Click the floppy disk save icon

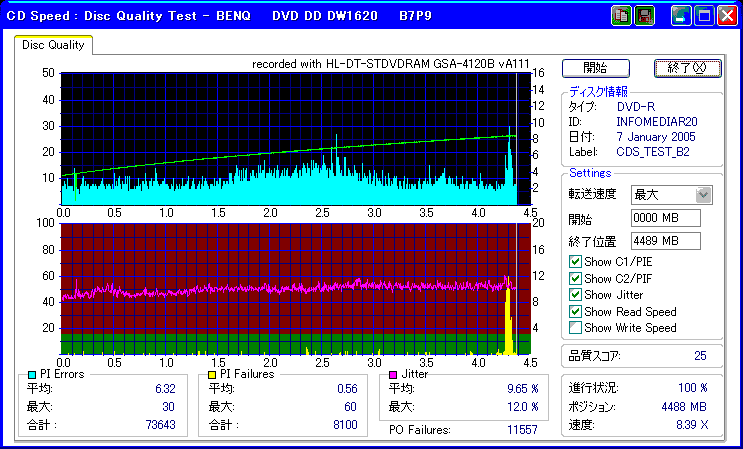coord(644,16)
